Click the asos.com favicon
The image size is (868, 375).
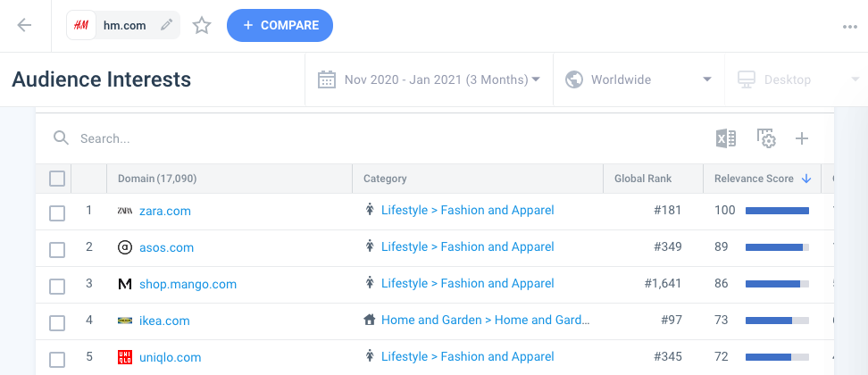point(125,247)
